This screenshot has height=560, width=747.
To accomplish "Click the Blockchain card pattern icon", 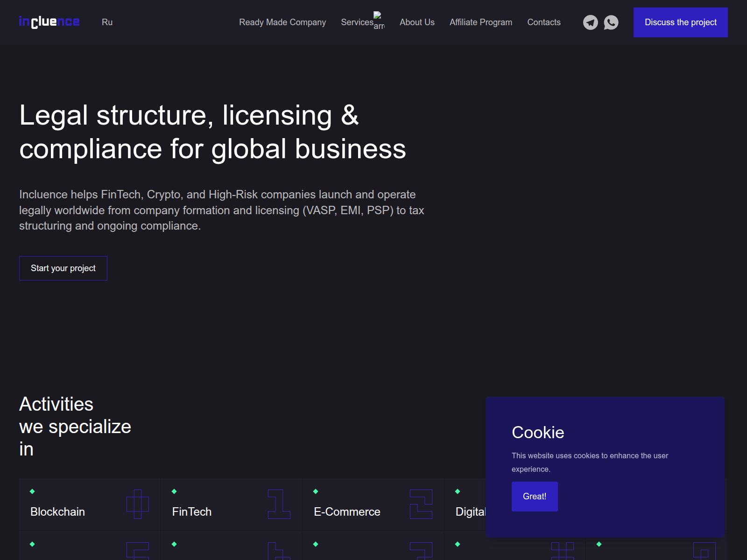I will [x=138, y=504].
